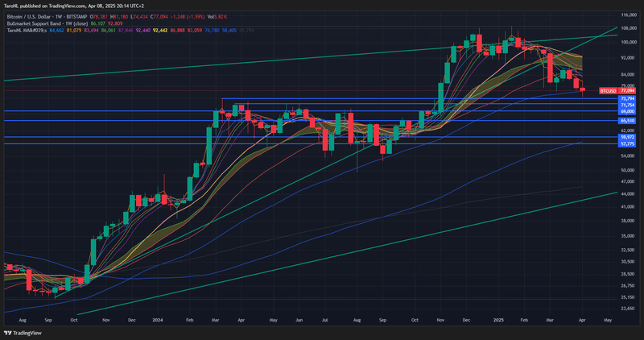This screenshot has height=340, width=644.
Task: Click the 'Jul' label on time axis
Action: (x=325, y=320)
